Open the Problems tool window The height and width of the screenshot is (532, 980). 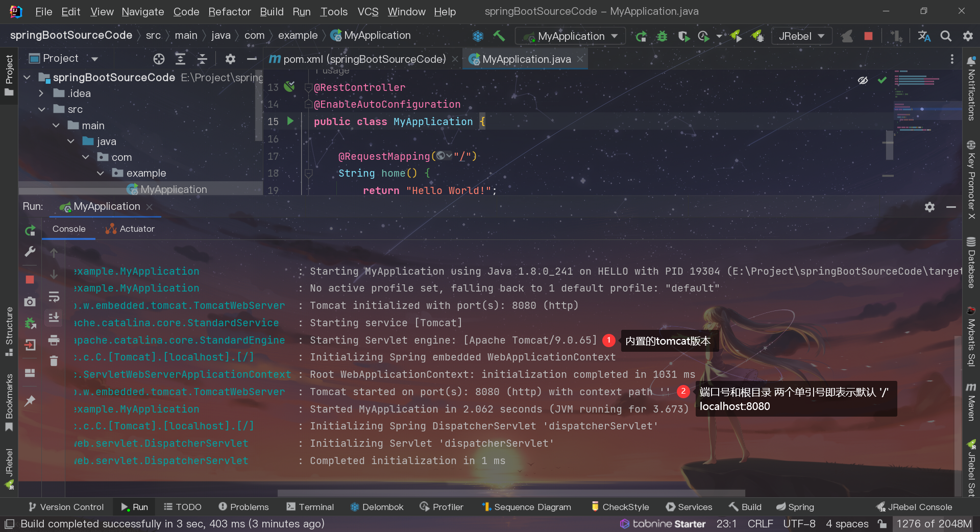point(243,507)
